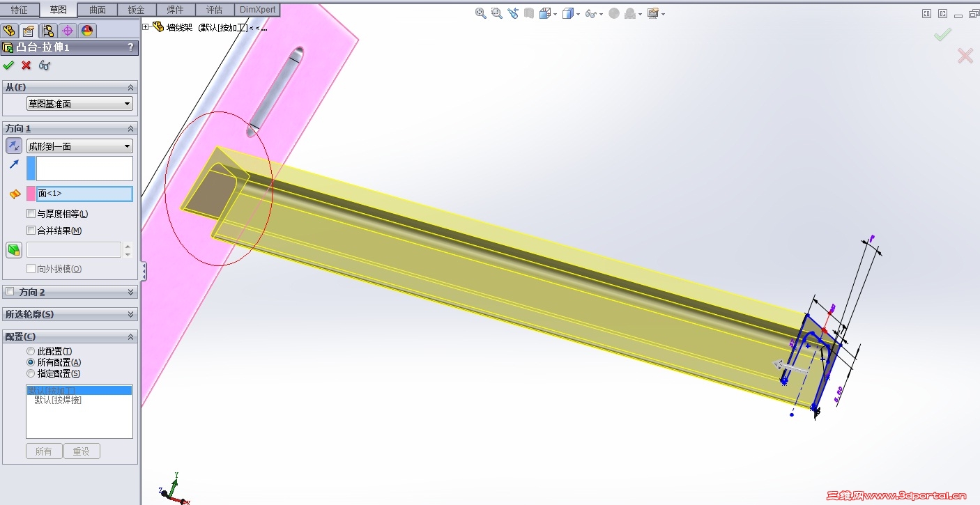Switch to the 焊件 tab
Screen dimensions: 980x505
[x=176, y=10]
